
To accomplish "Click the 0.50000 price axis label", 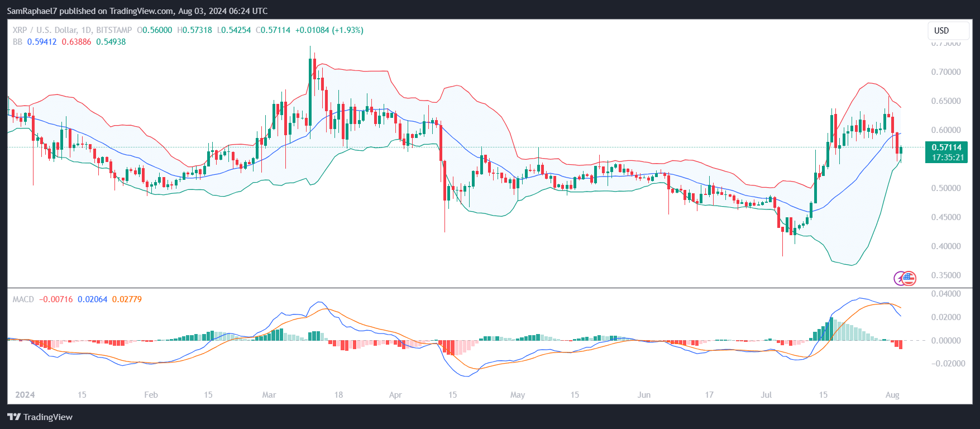I will [946, 188].
